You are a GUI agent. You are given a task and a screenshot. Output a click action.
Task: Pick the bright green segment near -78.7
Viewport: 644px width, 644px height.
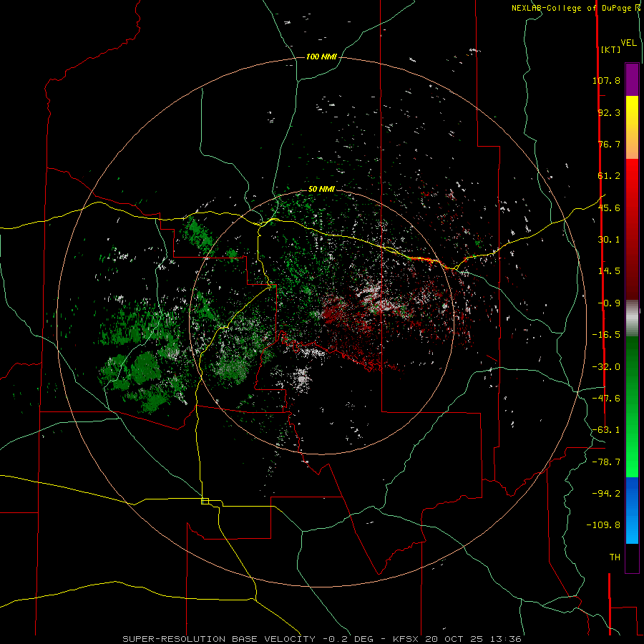coord(632,462)
